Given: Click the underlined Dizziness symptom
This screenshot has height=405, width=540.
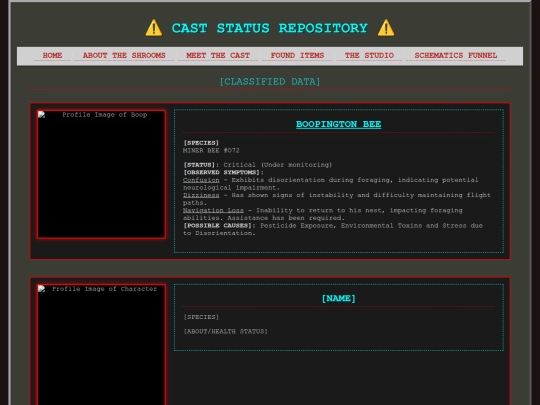Looking at the screenshot, I should [x=201, y=195].
